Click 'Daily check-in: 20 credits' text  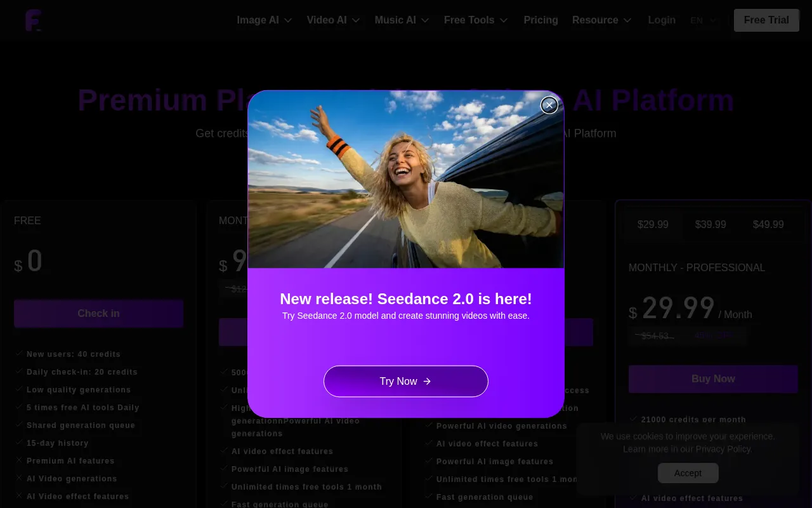[x=82, y=372]
